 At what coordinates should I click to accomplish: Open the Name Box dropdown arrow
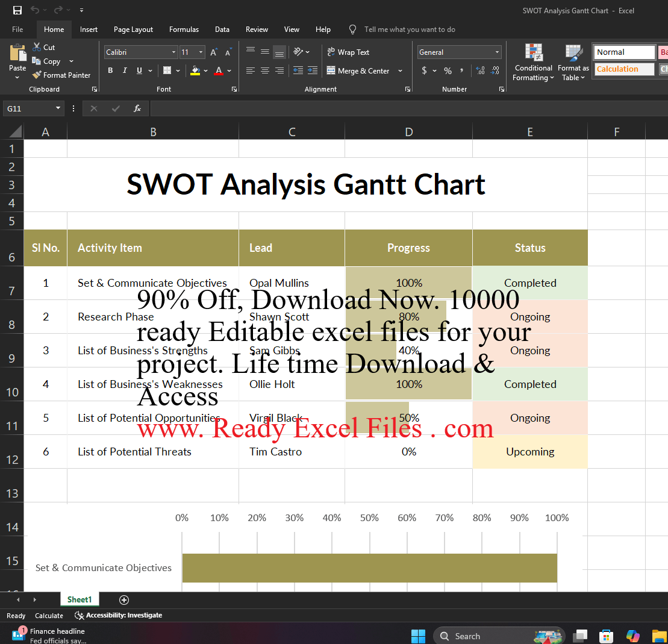58,108
